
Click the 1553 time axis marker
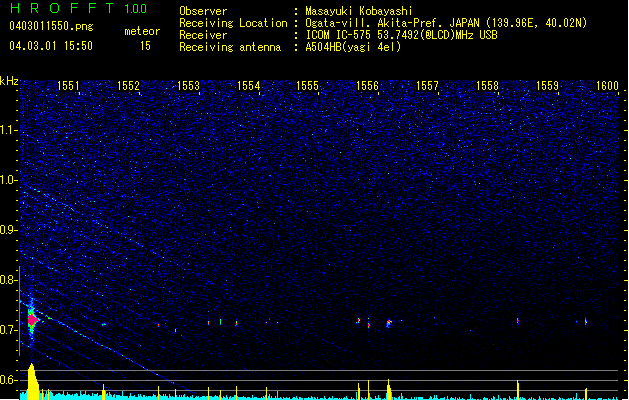(x=188, y=86)
